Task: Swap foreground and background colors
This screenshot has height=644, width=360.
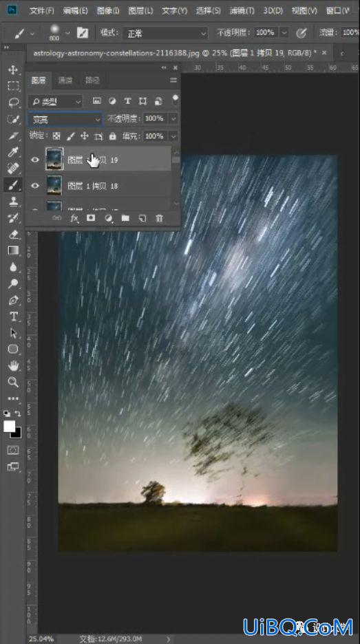Action: (x=18, y=414)
